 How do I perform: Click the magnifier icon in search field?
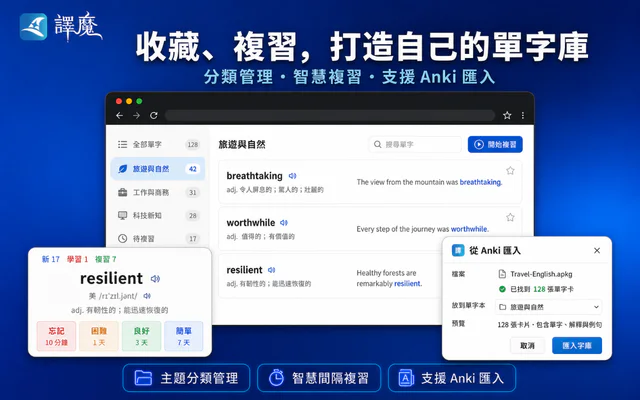click(x=378, y=144)
